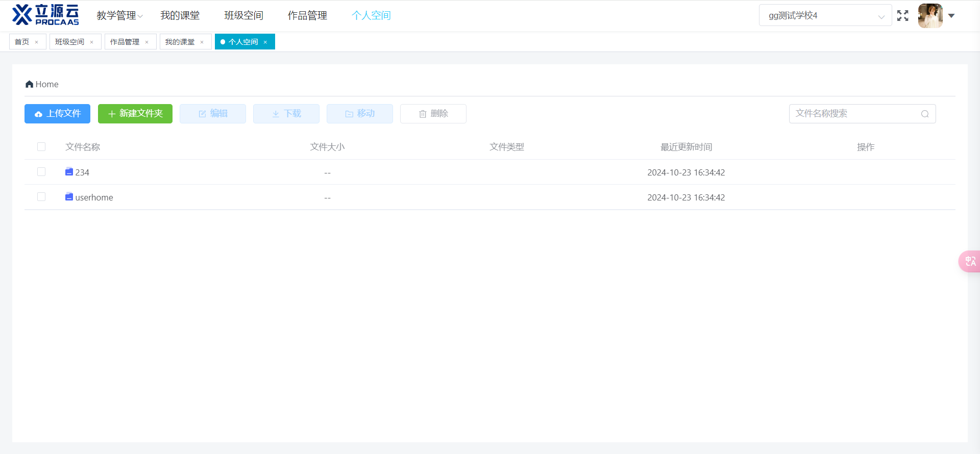Tick the userhome row checkbox
The width and height of the screenshot is (980, 454).
point(41,197)
